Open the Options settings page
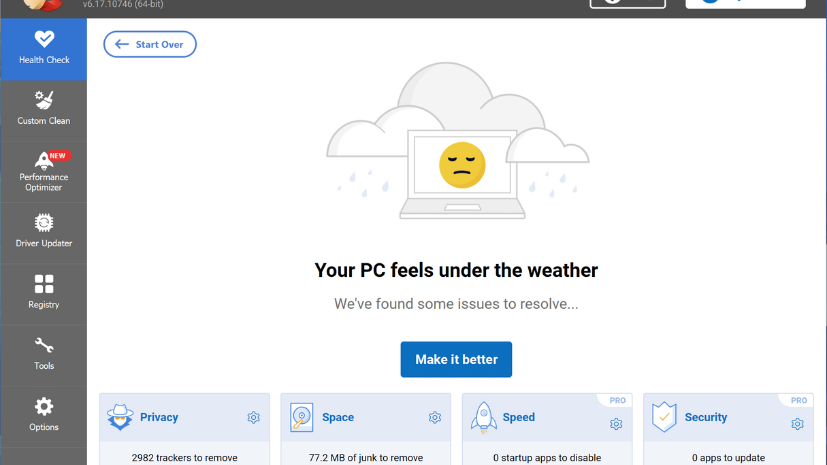The image size is (827, 465). click(43, 415)
